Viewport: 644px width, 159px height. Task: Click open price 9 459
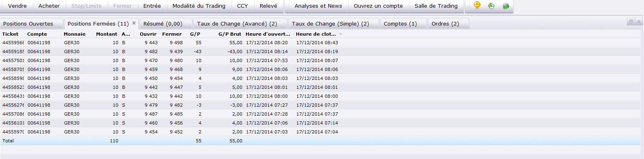pos(151,69)
